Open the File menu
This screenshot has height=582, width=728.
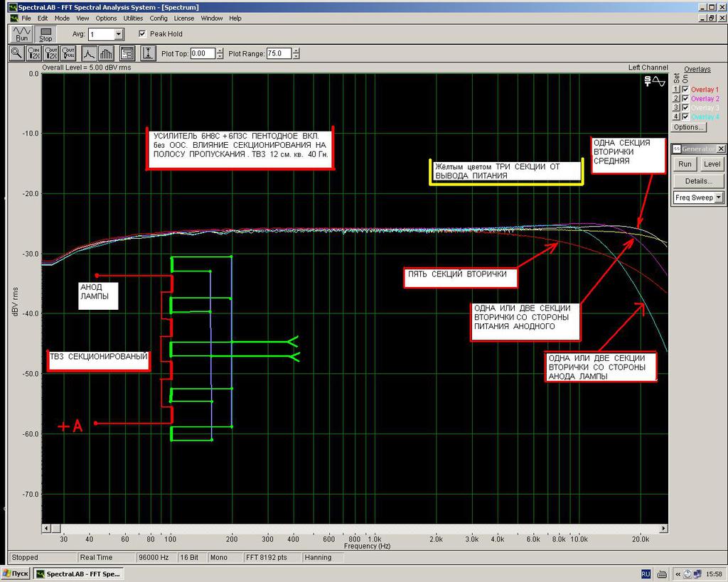[26, 18]
